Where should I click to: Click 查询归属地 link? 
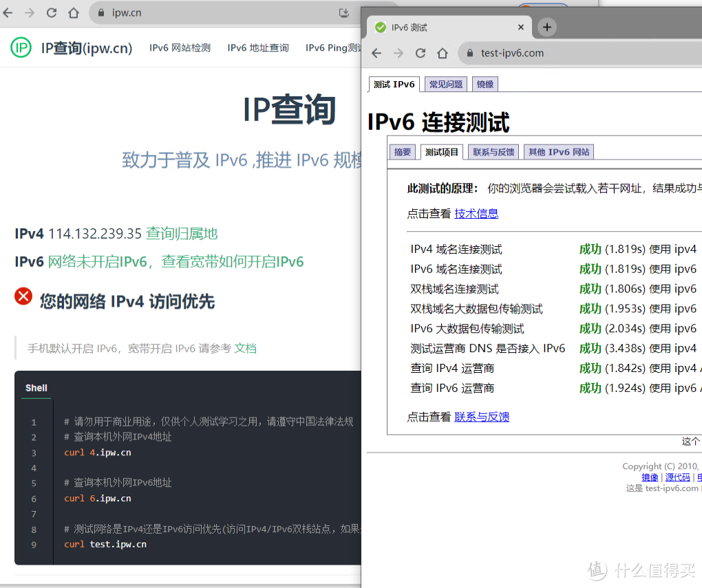pos(182,234)
